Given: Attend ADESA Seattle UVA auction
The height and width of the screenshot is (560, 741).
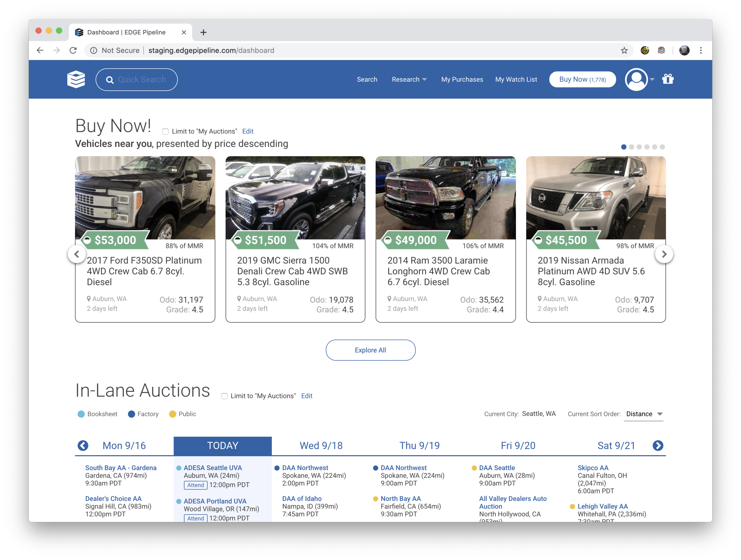Looking at the screenshot, I should (x=195, y=485).
